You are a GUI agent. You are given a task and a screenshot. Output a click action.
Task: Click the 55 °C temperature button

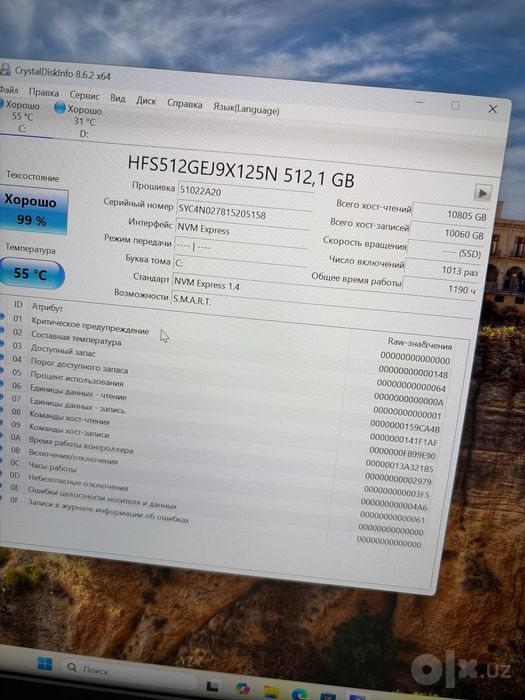30,273
